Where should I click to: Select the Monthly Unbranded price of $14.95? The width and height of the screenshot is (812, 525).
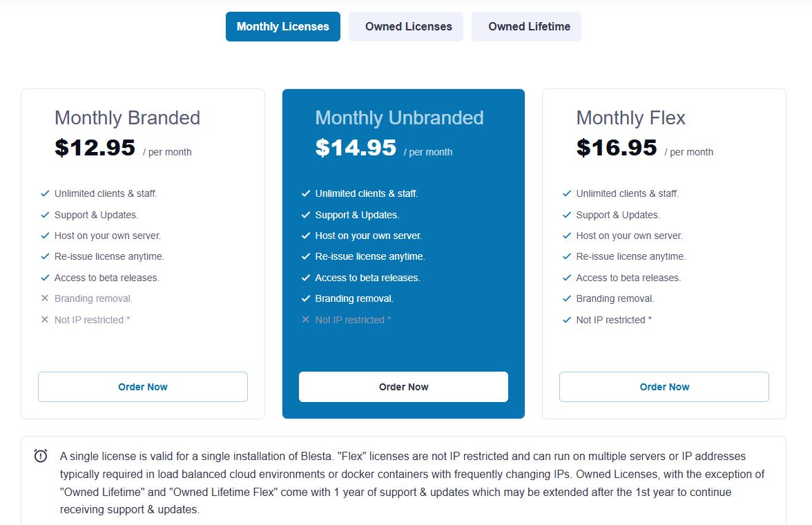pyautogui.click(x=355, y=146)
